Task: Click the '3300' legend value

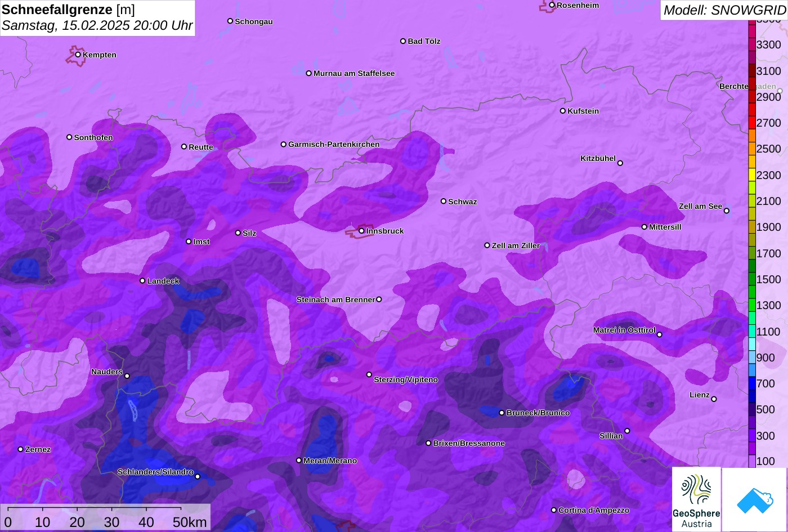Action: [769, 44]
